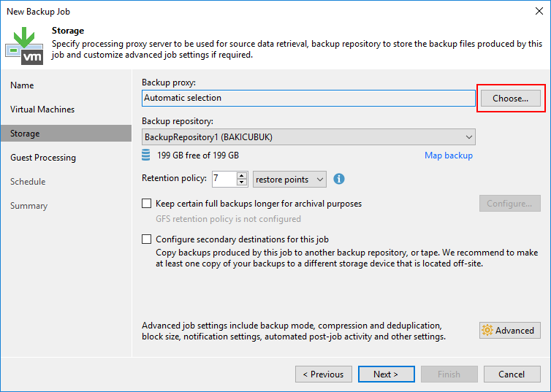Go to the Name step
The image size is (551, 392).
point(22,85)
